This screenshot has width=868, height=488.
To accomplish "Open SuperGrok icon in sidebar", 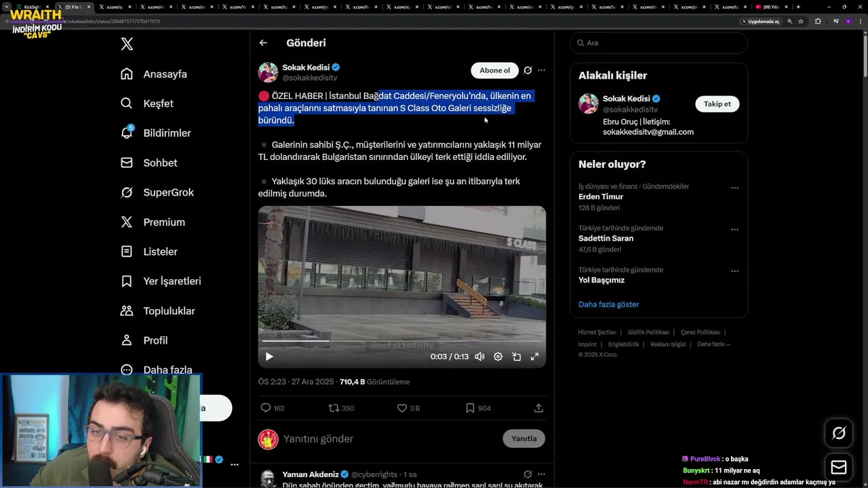I will pos(127,192).
